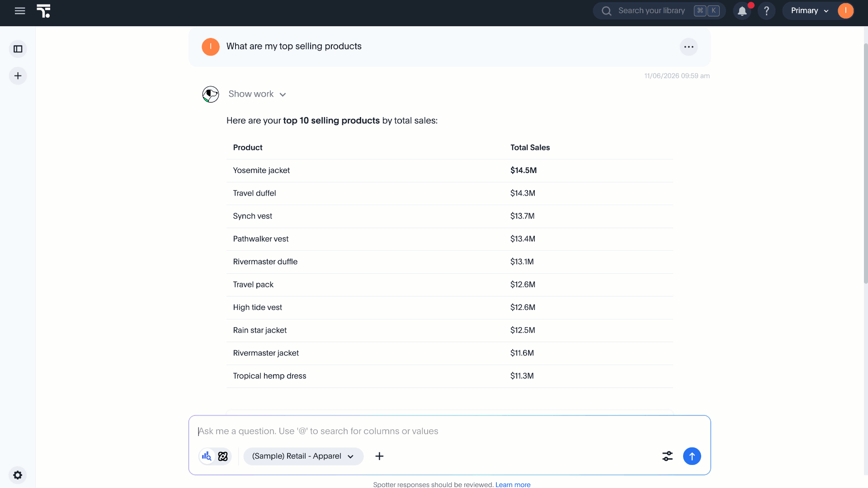The image size is (868, 488).
Task: Click the page vertical scrollbar
Action: pyautogui.click(x=865, y=163)
